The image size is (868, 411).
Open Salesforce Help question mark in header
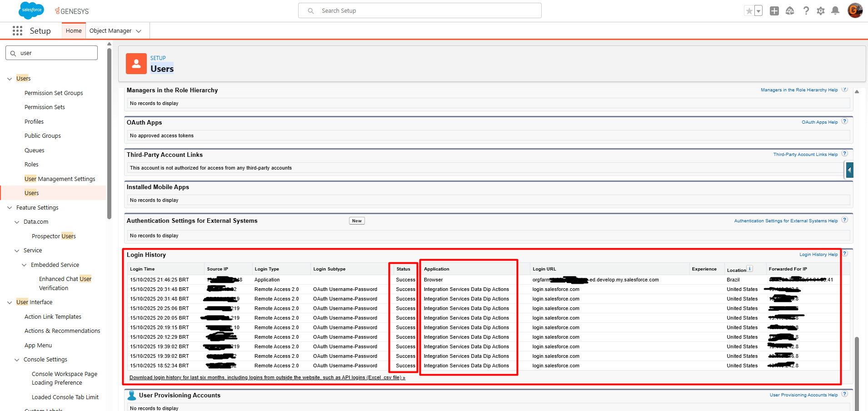[x=806, y=11]
